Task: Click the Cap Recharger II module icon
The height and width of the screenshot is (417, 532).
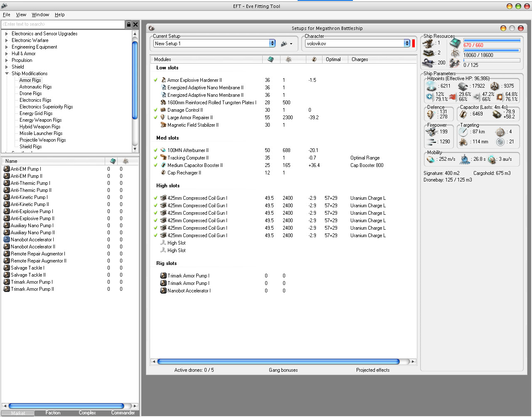Action: [x=163, y=173]
